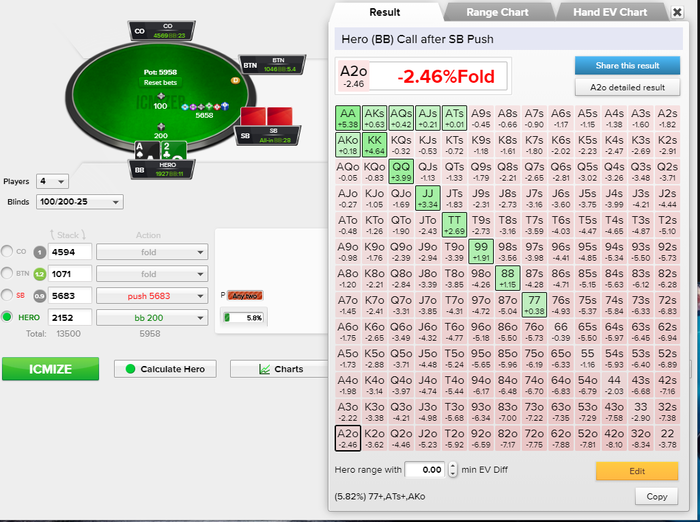The height and width of the screenshot is (522, 700).
Task: Click the SB position badge icon 0.9
Action: (x=40, y=296)
